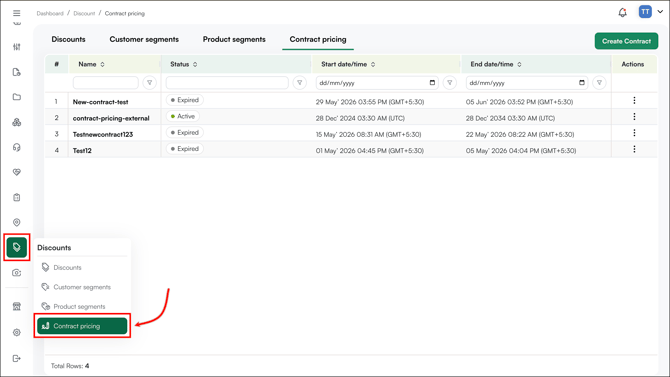This screenshot has width=670, height=377.
Task: Click end date 05 Jun' 2026 cell
Action: click(x=520, y=102)
